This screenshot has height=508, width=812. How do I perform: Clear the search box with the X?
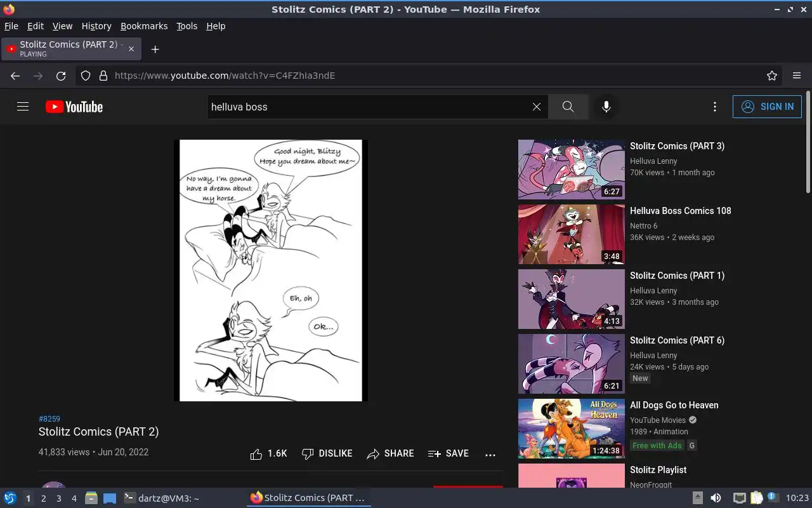(x=537, y=107)
